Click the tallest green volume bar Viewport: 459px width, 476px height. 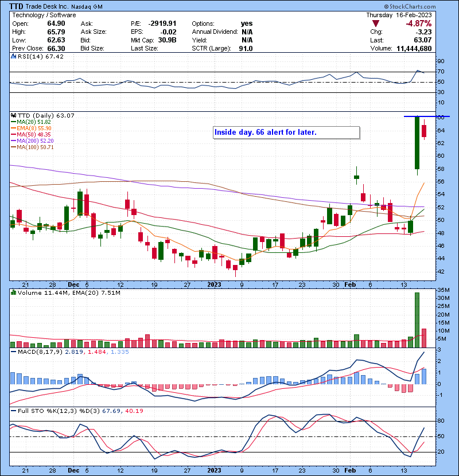[x=417, y=320]
